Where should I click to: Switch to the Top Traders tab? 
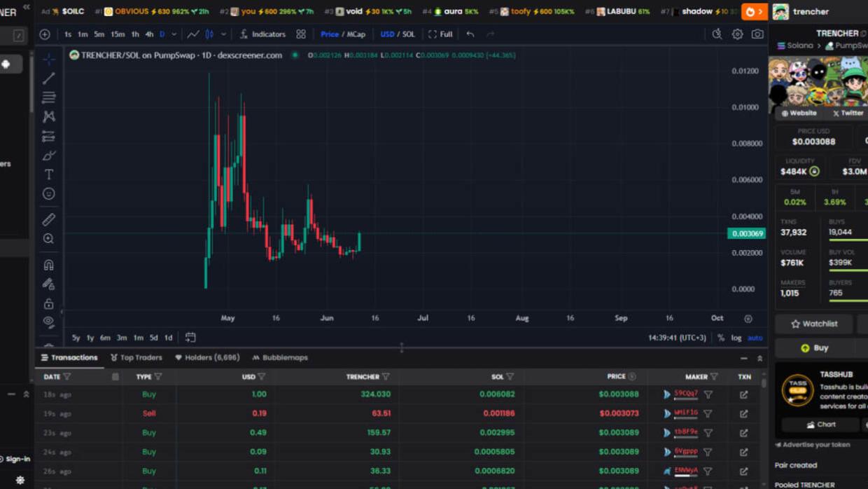click(x=136, y=357)
